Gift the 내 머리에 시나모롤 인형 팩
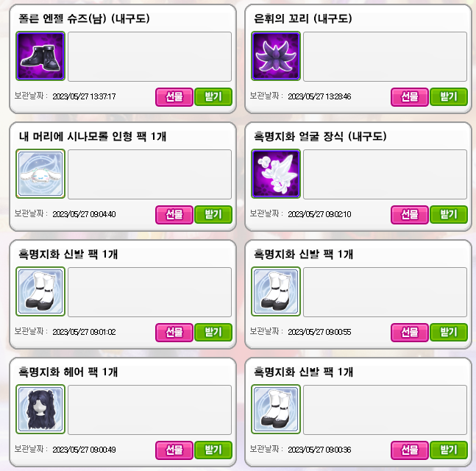 (x=174, y=215)
